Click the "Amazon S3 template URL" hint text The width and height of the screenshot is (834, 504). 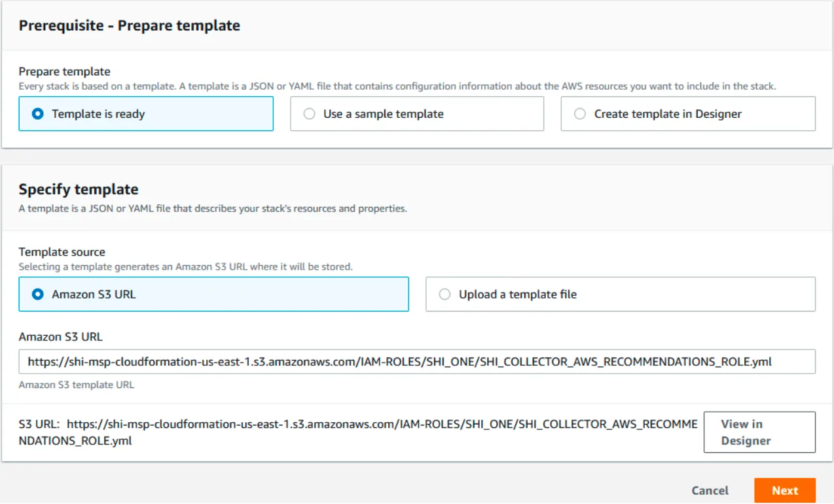tap(77, 385)
